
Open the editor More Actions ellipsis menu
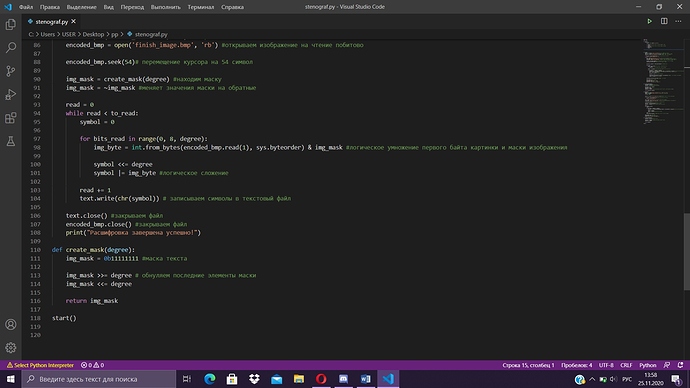click(x=678, y=21)
